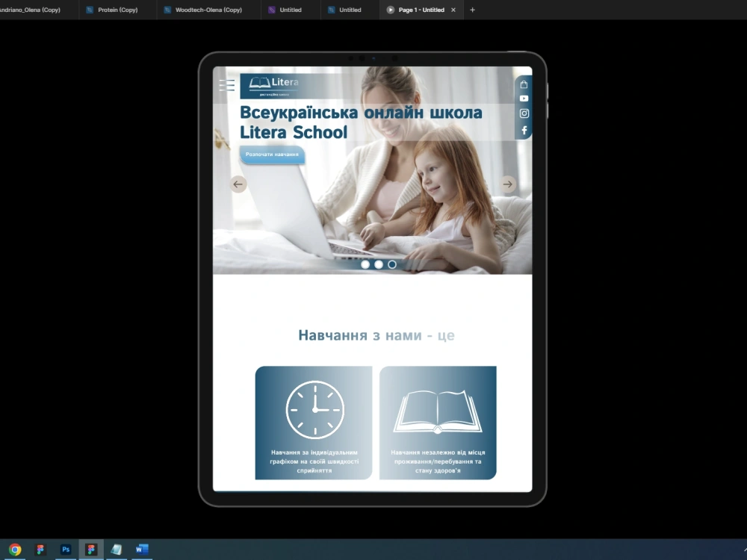Open the first Figma taskbar icon
The width and height of the screenshot is (747, 560).
[40, 550]
